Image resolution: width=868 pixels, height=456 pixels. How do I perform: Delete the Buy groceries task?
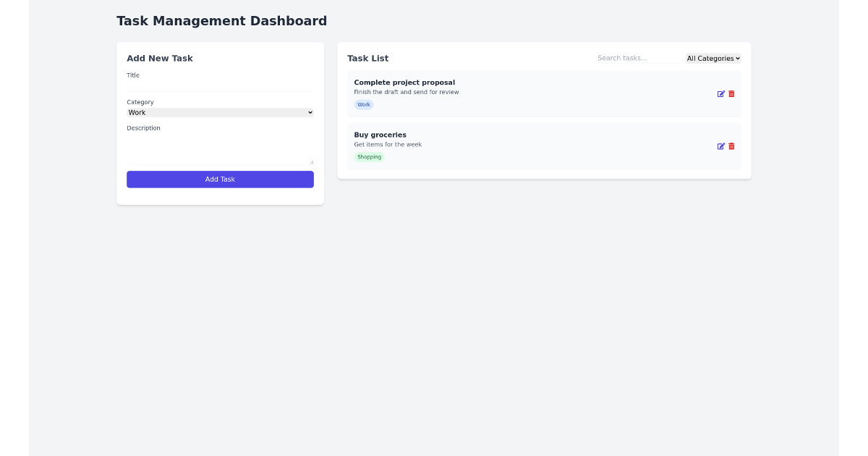pos(731,145)
